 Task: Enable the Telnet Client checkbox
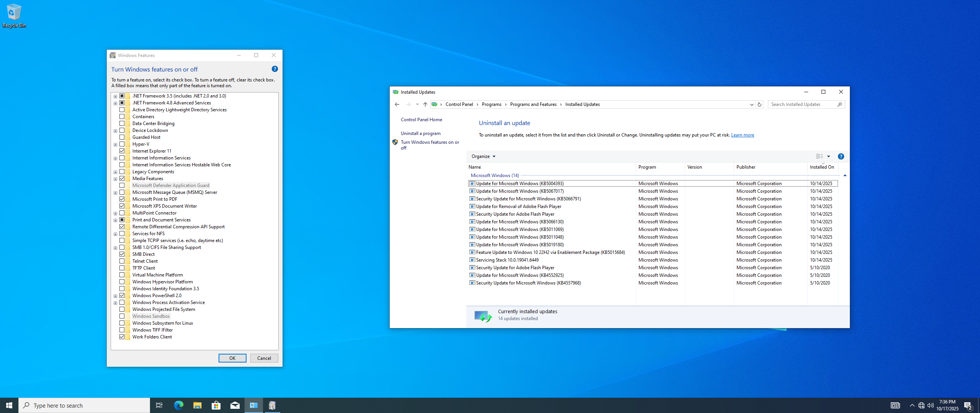click(122, 261)
